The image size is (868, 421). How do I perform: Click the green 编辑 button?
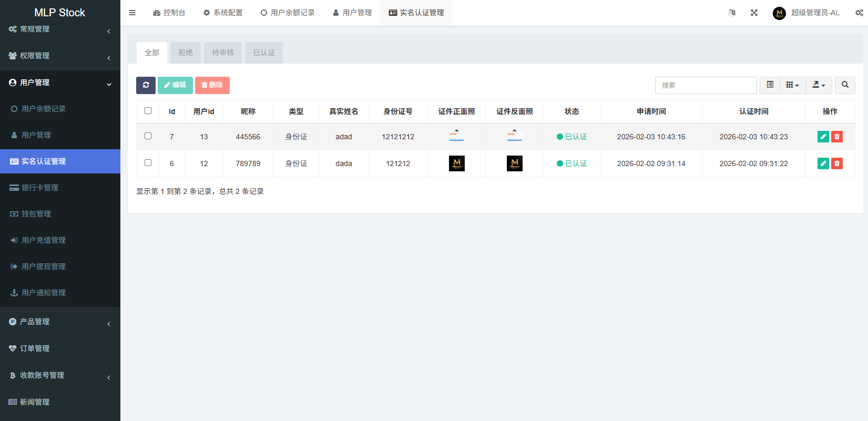(x=175, y=85)
